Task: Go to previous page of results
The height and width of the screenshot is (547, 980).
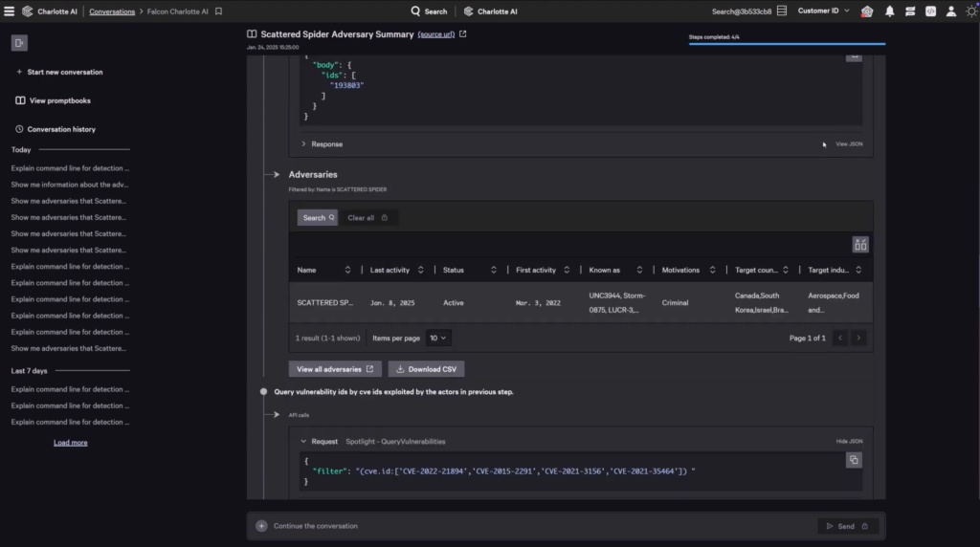Action: [840, 339]
